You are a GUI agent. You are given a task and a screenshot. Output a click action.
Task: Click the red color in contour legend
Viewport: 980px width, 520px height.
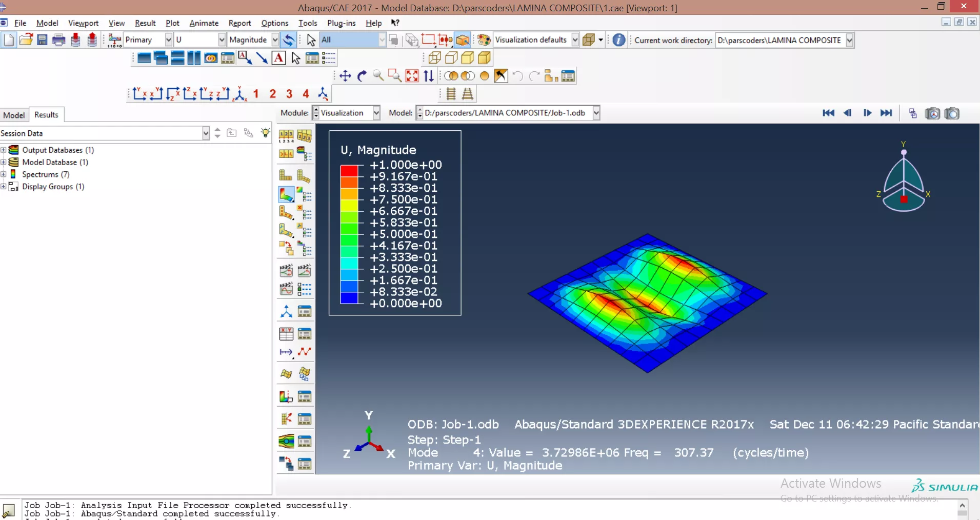click(x=349, y=171)
